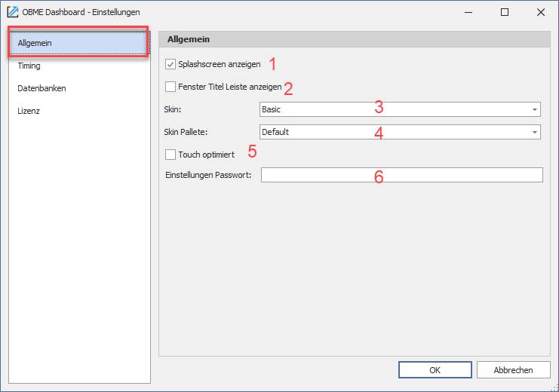Confirm settings with the OK button
This screenshot has height=392, width=559.
click(435, 370)
